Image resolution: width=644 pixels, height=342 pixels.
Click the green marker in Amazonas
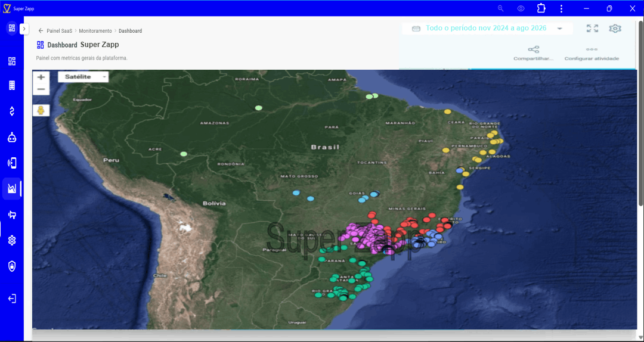tap(258, 108)
